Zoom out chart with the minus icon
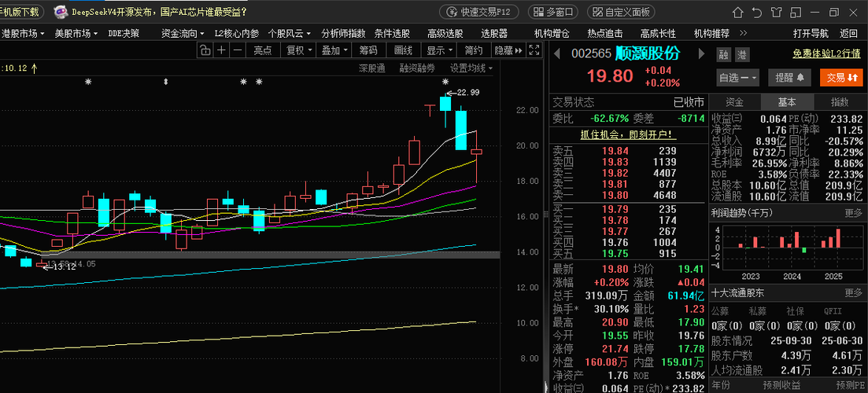 click(x=238, y=51)
